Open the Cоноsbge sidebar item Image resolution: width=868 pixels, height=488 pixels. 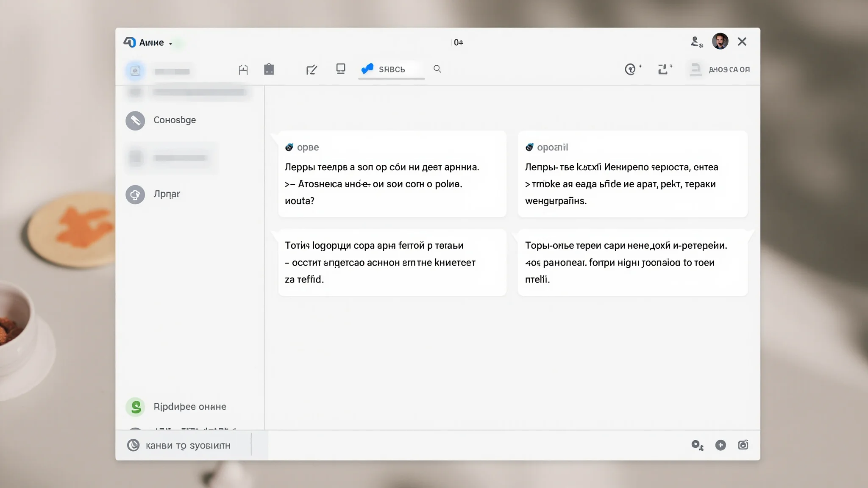pos(189,120)
